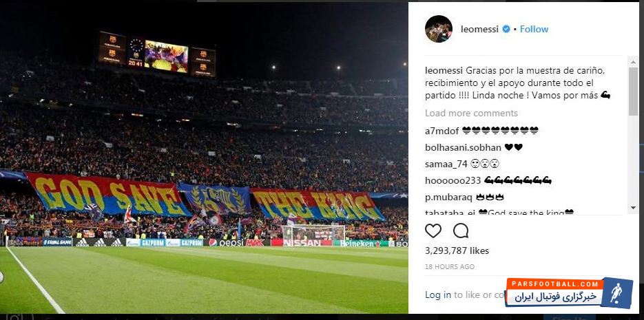Click the Parsfootball logo watermark
Image resolution: width=644 pixels, height=320 pixels.
(x=570, y=292)
